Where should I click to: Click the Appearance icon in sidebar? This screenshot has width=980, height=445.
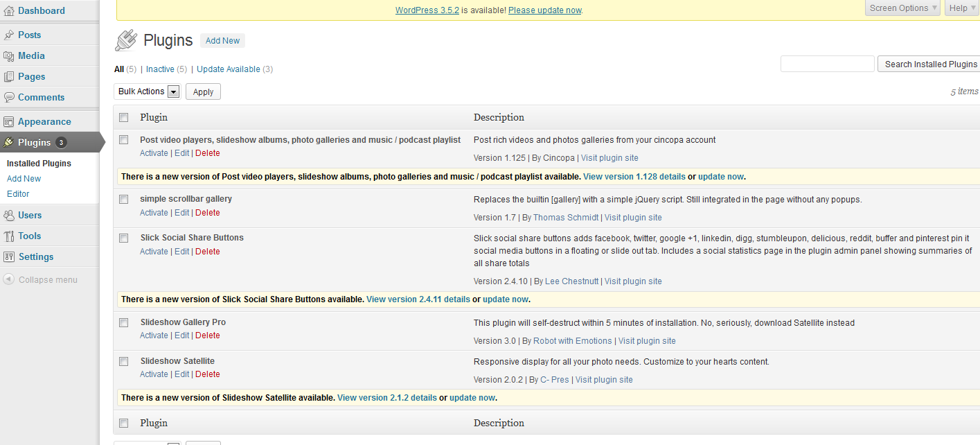pyautogui.click(x=9, y=122)
